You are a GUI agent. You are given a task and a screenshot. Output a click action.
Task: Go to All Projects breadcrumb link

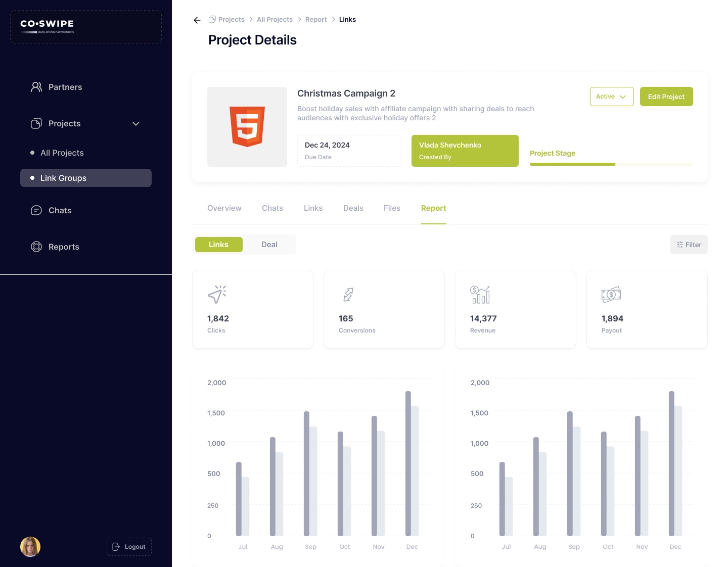[275, 20]
